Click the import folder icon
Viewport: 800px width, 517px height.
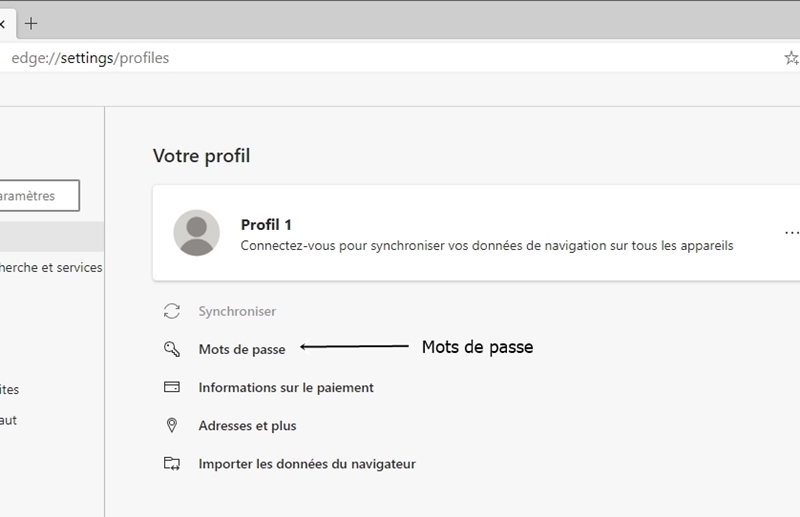pos(172,463)
